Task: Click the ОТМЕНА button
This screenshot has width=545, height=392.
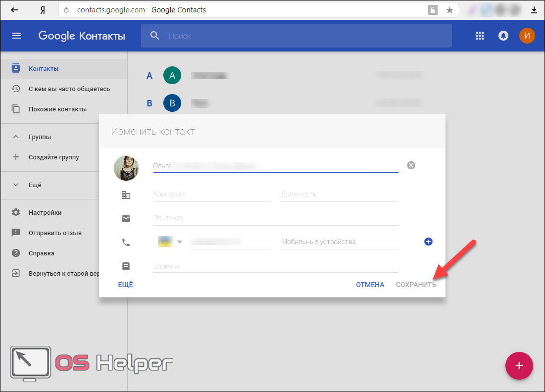Action: (370, 285)
